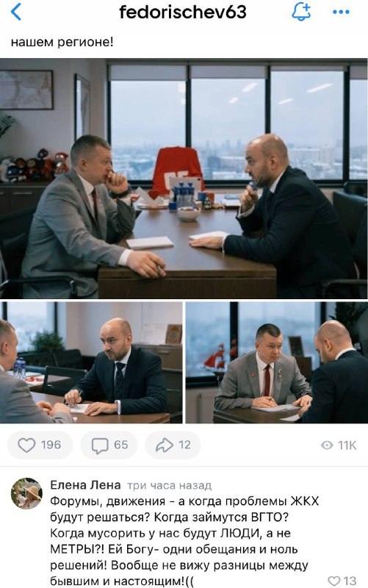The width and height of the screenshot is (368, 588).
Task: Open the fedorischev63 channel title
Action: tap(182, 12)
